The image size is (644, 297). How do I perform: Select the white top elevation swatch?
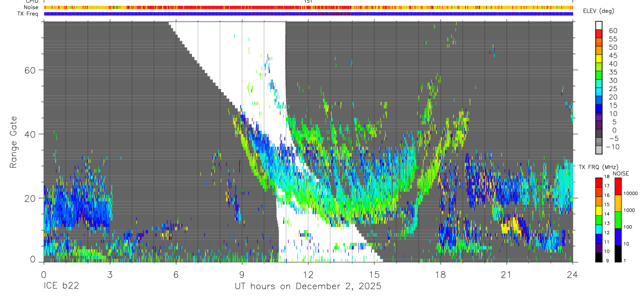[x=599, y=25]
